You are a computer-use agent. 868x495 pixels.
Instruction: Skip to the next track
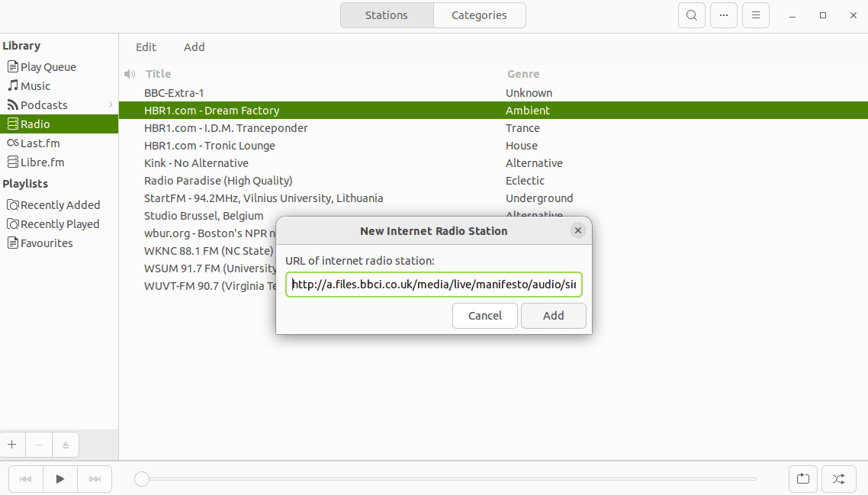pos(94,478)
